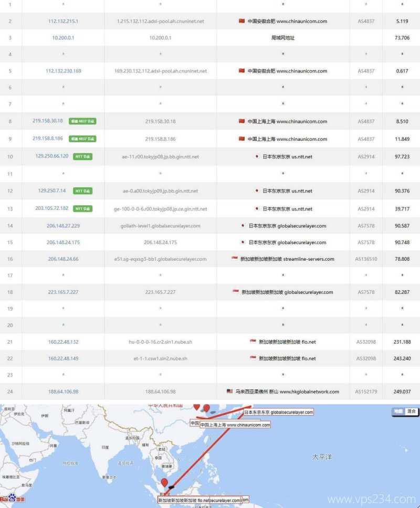Click the 日本东京东京 globalsecurelayer.com map label
The height and width of the screenshot is (508, 420).
click(279, 412)
